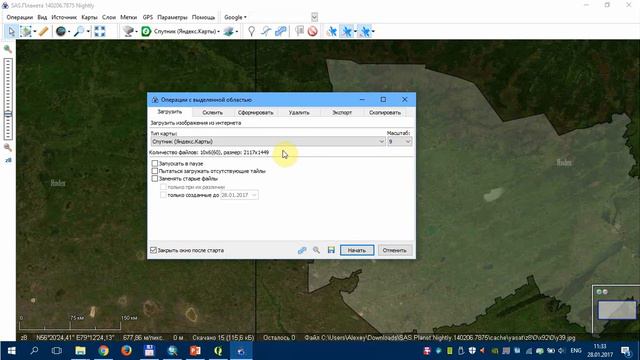
Task: Open the Google search provider dropdown
Action: (235, 17)
